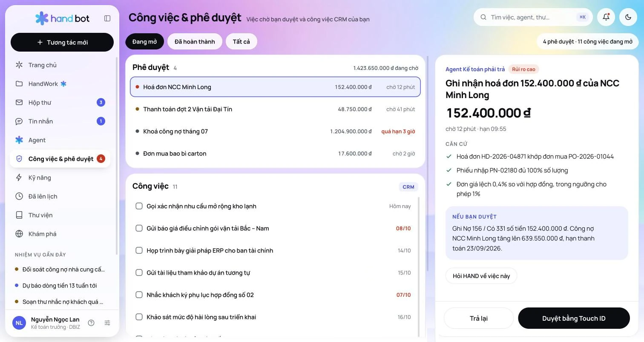Select approval Thanh toán đợt 2 Vận tải Đại Tín
Image resolution: width=644 pixels, height=342 pixels.
275,109
